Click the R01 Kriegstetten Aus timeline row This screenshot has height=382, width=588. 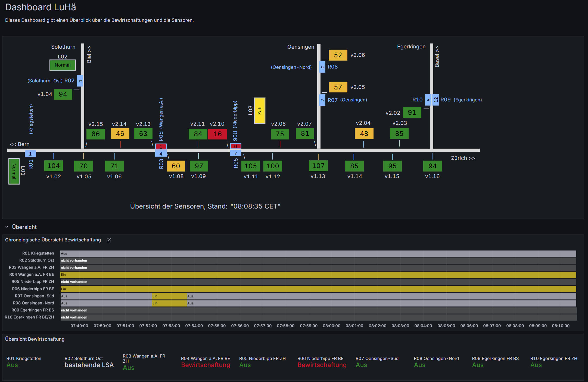[x=318, y=253]
